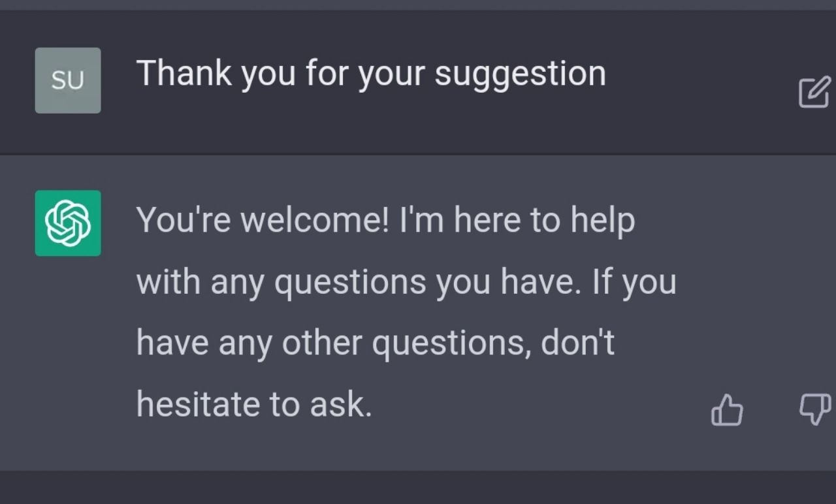Click the response line starting "with any questions"
836x504 pixels.
pyautogui.click(x=405, y=282)
